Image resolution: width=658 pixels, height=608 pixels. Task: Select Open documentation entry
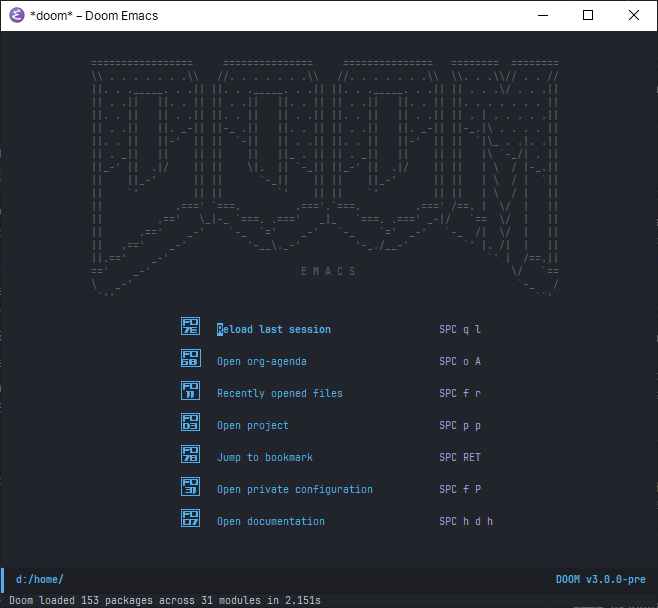pos(271,522)
